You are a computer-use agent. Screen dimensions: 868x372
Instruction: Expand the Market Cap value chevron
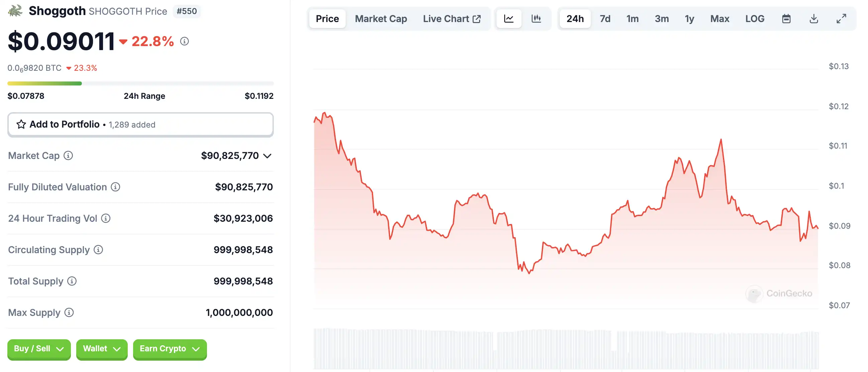267,156
